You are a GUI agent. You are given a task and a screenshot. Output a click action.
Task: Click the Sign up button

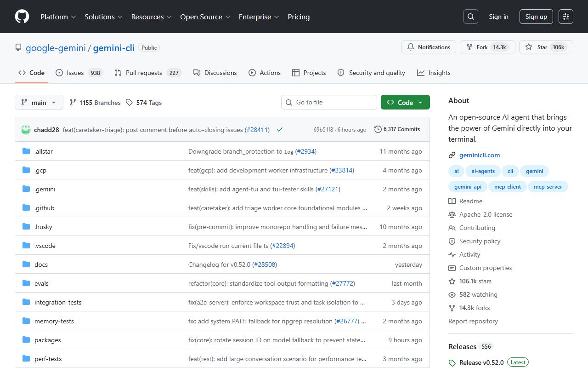[x=536, y=17]
